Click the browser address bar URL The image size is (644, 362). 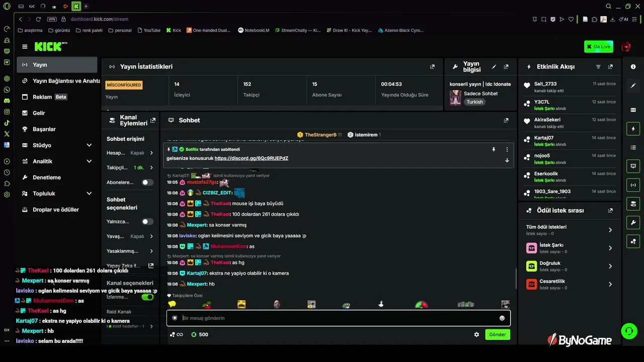pyautogui.click(x=100, y=19)
